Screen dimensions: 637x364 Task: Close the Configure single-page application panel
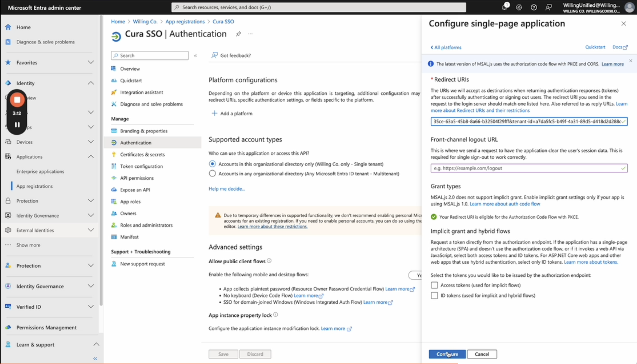point(623,24)
